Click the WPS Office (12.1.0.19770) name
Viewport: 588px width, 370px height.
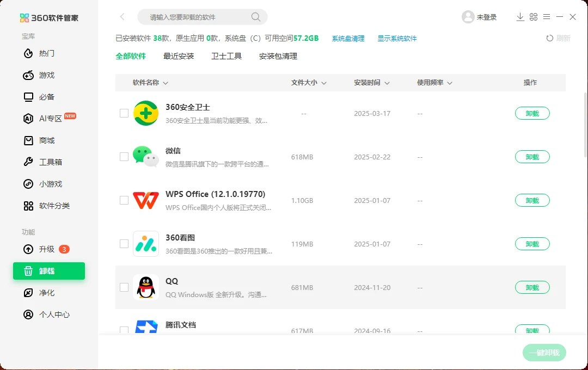pos(215,194)
